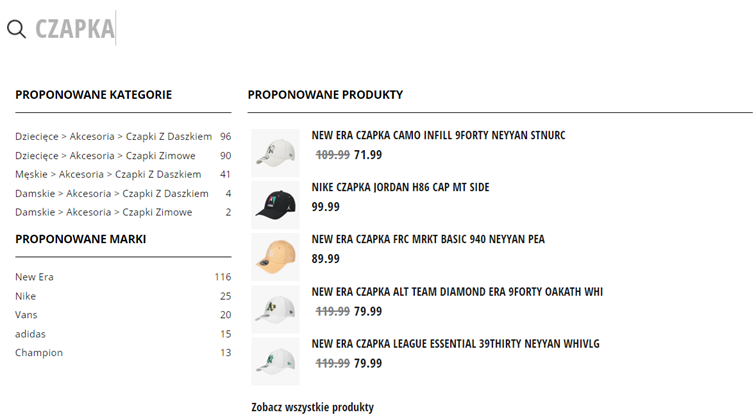Click the magnifying glass search icon
The image size is (756, 417).
pos(16,29)
